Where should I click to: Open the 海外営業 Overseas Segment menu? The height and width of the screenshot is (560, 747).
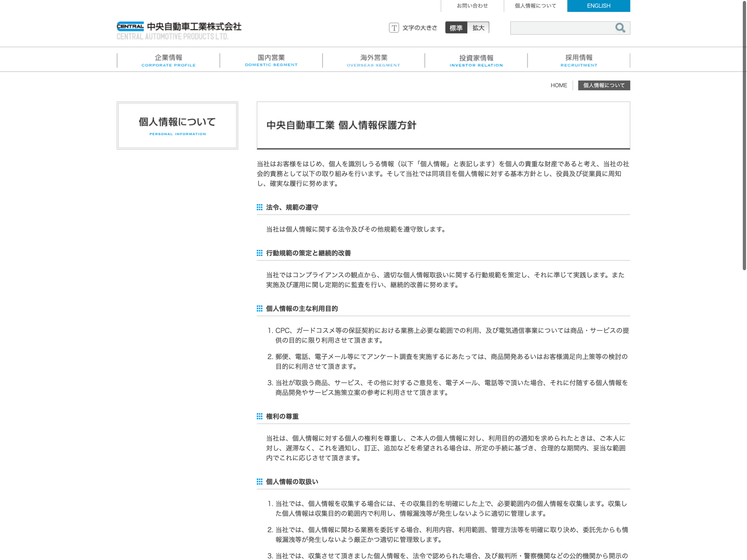pyautogui.click(x=373, y=60)
